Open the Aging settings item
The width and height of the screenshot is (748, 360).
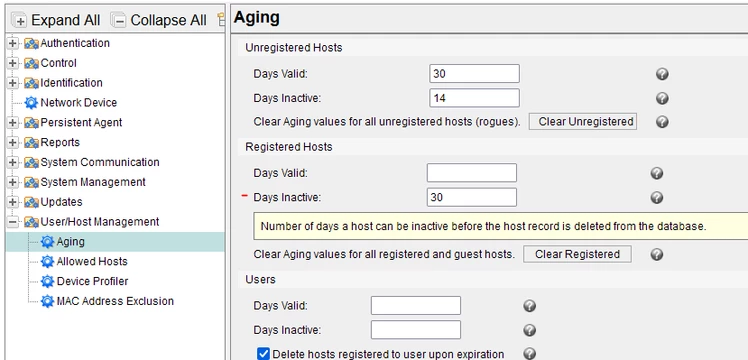point(71,242)
